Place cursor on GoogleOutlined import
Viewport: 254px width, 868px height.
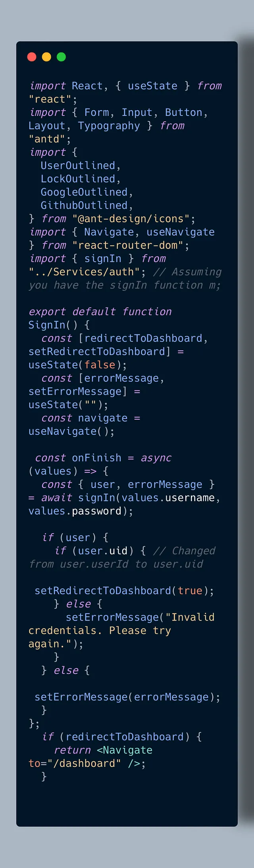pos(84,192)
